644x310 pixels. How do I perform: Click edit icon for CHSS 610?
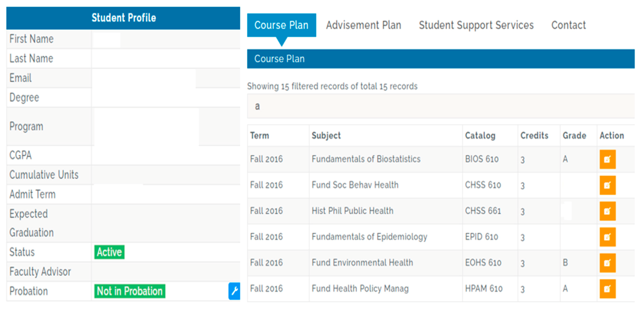tap(607, 185)
